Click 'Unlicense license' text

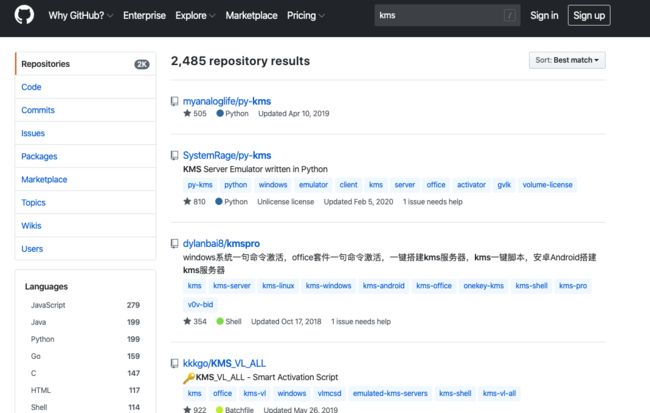pyautogui.click(x=286, y=202)
